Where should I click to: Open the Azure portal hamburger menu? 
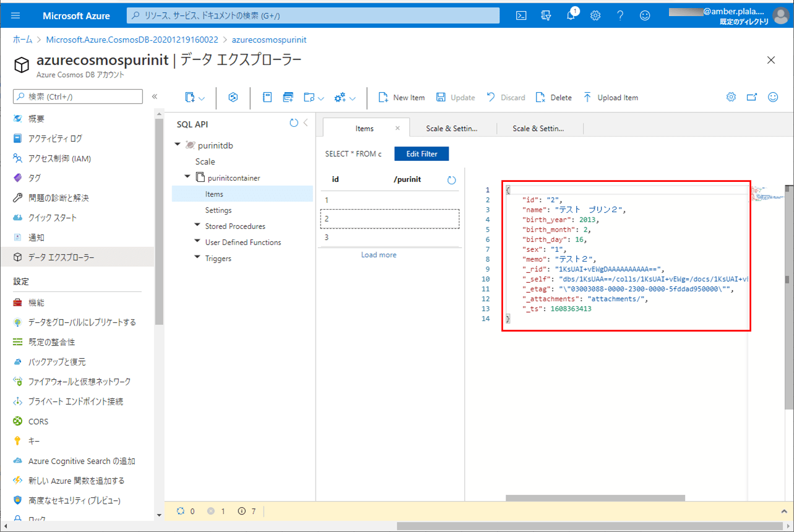coord(16,15)
